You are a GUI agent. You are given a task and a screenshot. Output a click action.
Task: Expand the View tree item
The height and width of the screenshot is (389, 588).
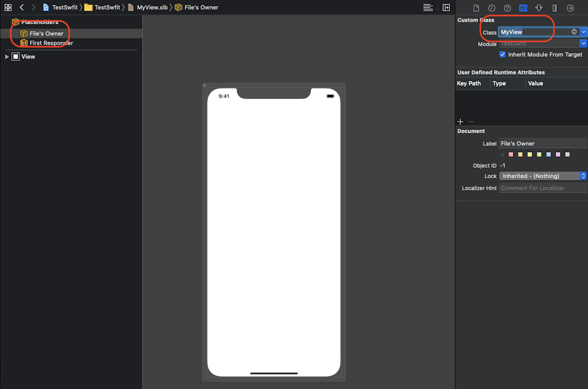[7, 57]
